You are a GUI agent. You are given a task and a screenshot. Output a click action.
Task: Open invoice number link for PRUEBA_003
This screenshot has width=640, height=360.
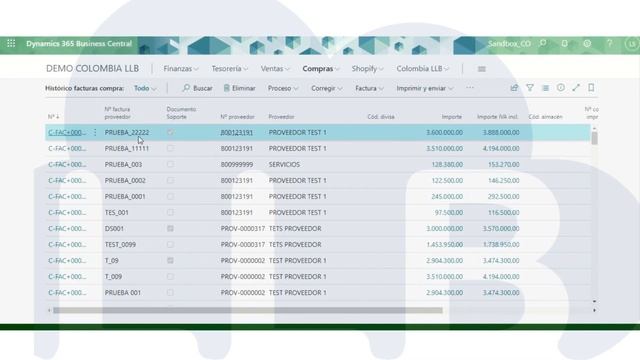click(x=67, y=164)
